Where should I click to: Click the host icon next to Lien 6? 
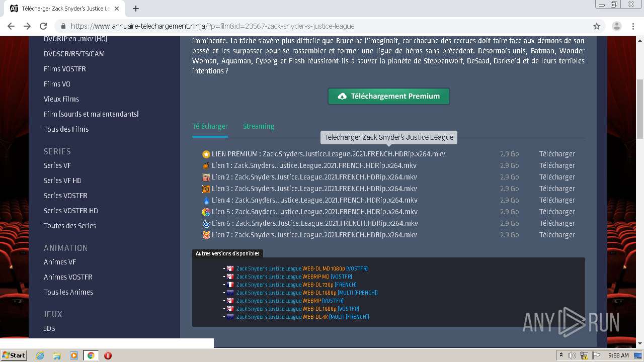[206, 224]
